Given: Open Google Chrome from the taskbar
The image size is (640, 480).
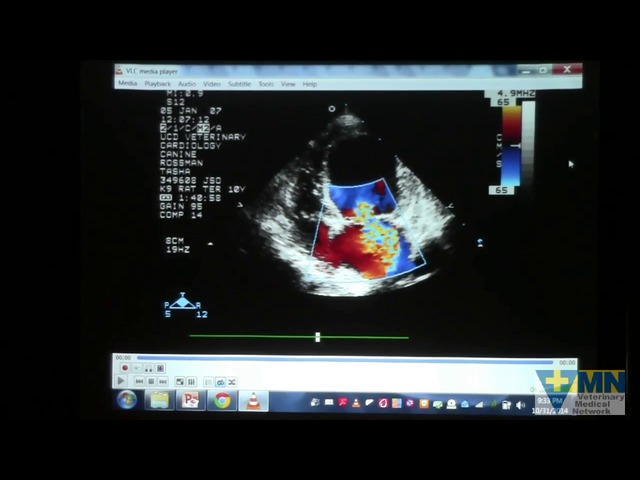Looking at the screenshot, I should click(222, 401).
